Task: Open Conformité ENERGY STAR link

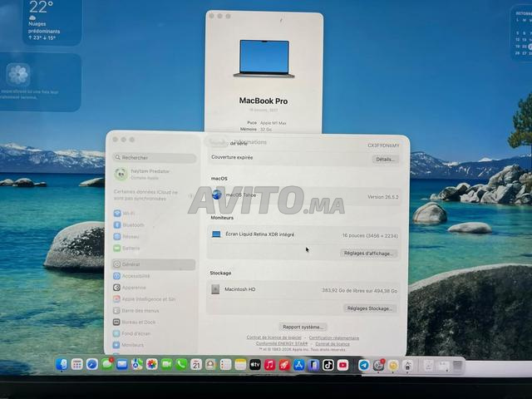Action: [x=282, y=343]
